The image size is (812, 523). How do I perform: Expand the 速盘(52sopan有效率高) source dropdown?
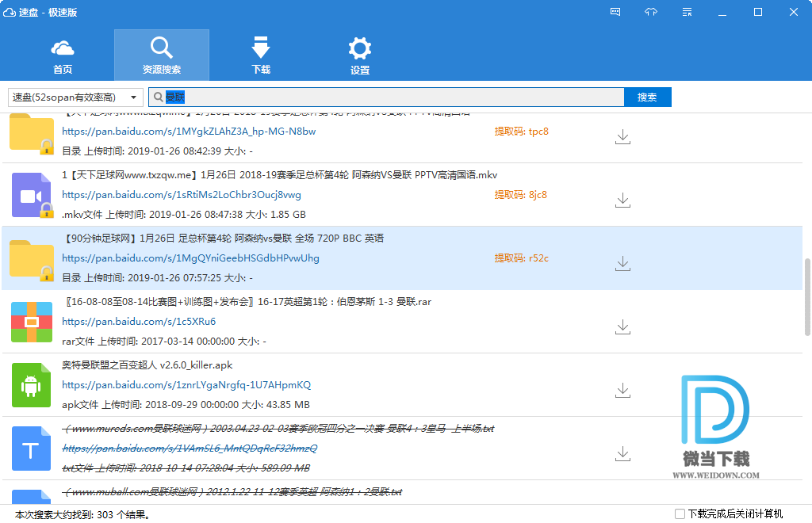click(x=133, y=97)
